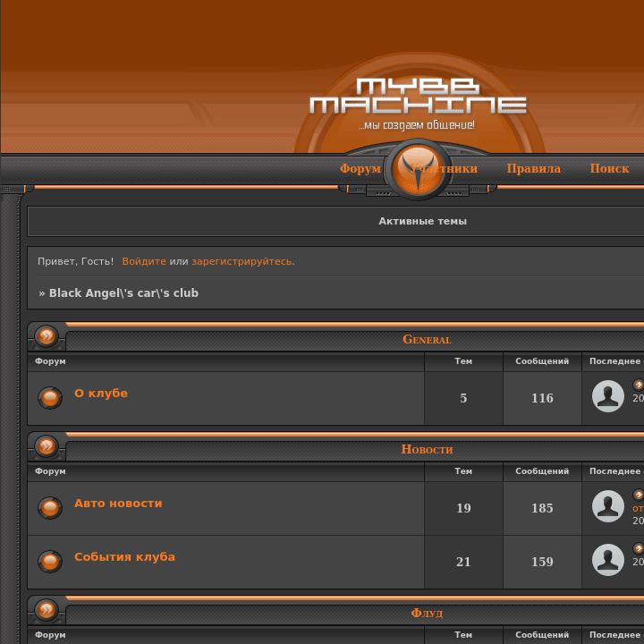This screenshot has height=644, width=644.
Task: Click the last-post arrow icon in Авто новости row
Action: click(639, 495)
